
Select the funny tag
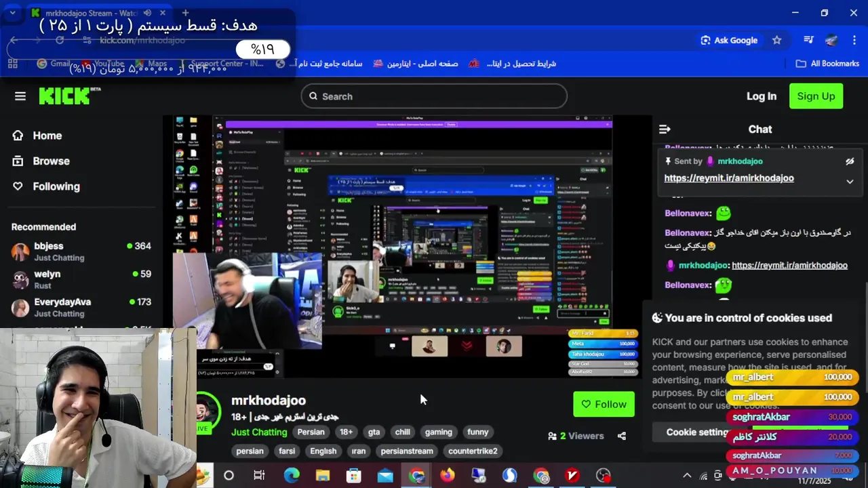click(x=477, y=432)
